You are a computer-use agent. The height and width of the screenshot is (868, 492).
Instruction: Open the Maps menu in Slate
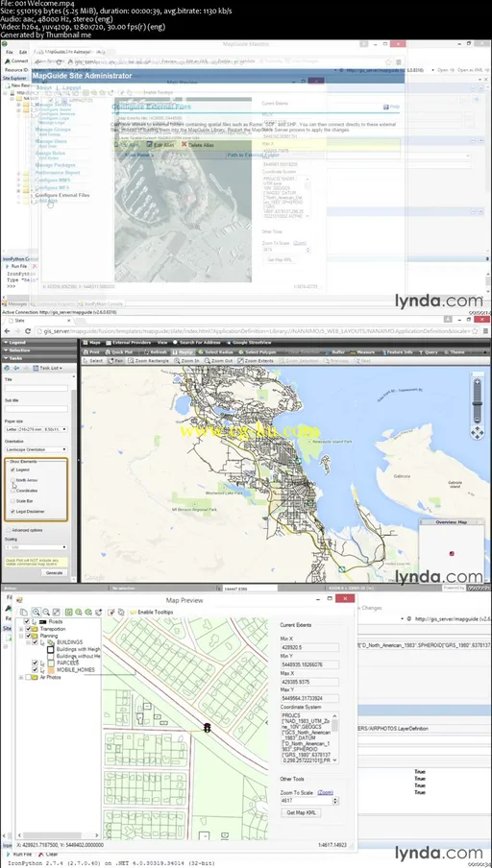pos(92,343)
